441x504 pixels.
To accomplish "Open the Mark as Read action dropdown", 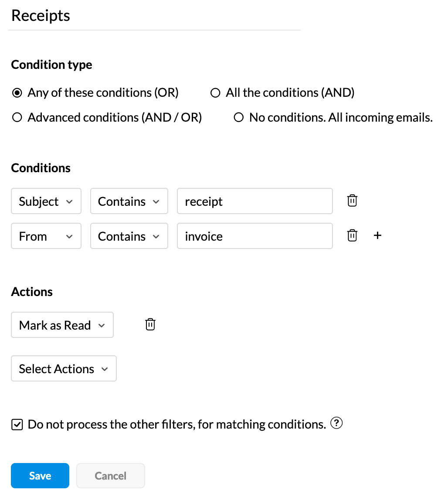I will 62,325.
